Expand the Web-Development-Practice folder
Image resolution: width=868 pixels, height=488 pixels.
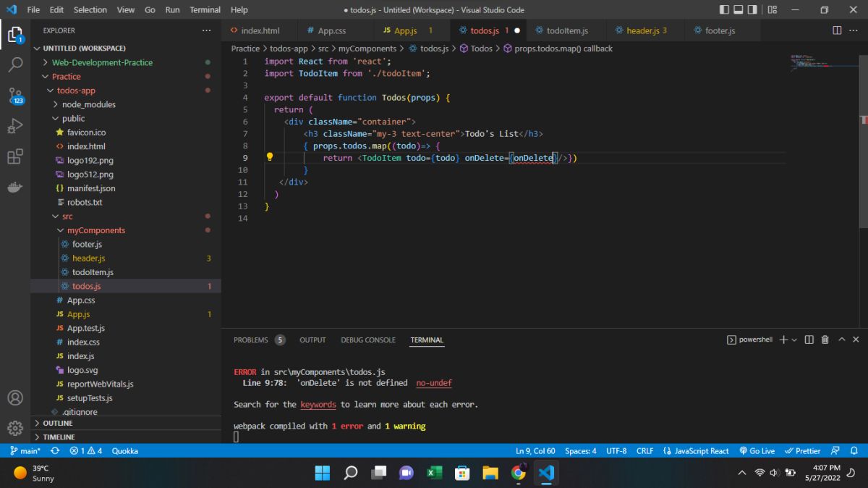(x=46, y=62)
